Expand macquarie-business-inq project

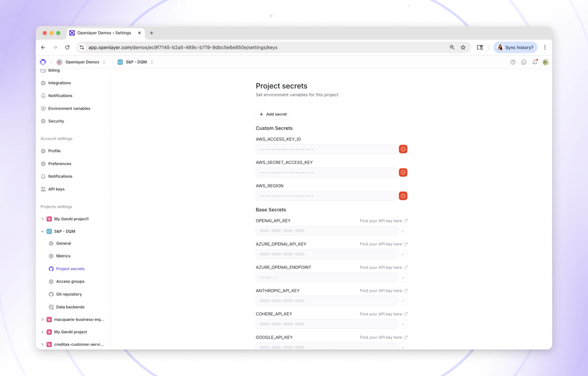42,320
